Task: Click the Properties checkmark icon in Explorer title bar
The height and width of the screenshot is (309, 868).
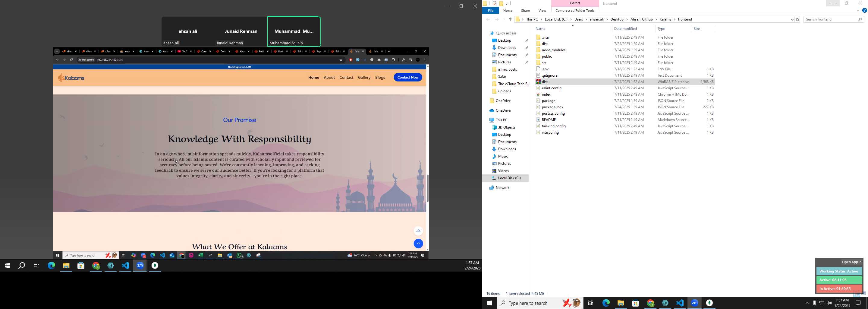Action: tap(494, 4)
